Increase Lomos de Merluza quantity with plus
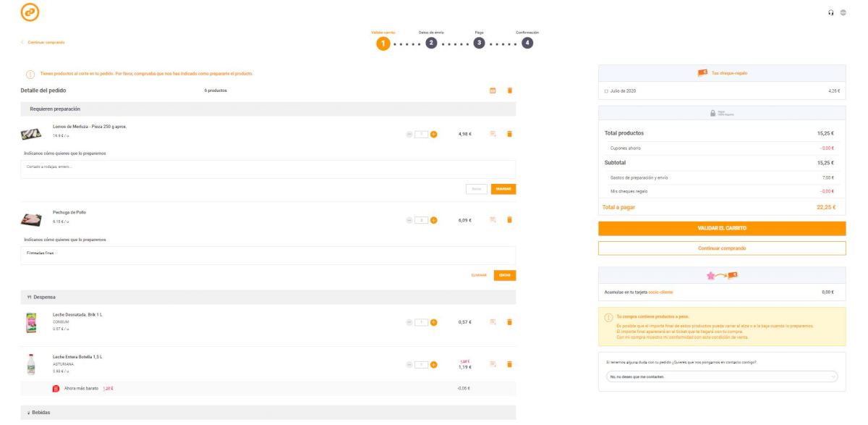 tap(434, 134)
